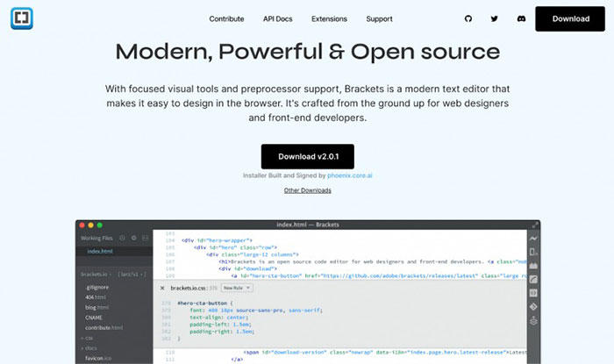
Task: Expand the docs folder
Action: (x=91, y=347)
